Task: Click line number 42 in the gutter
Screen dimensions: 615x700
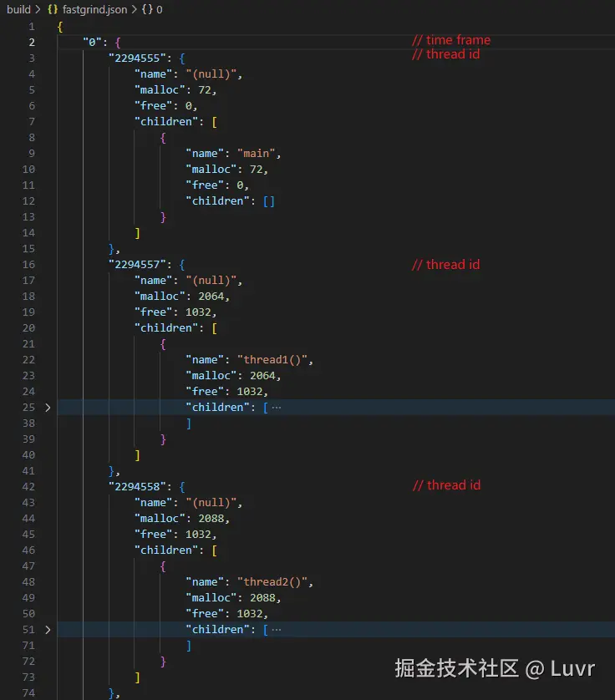Action: click(x=28, y=487)
